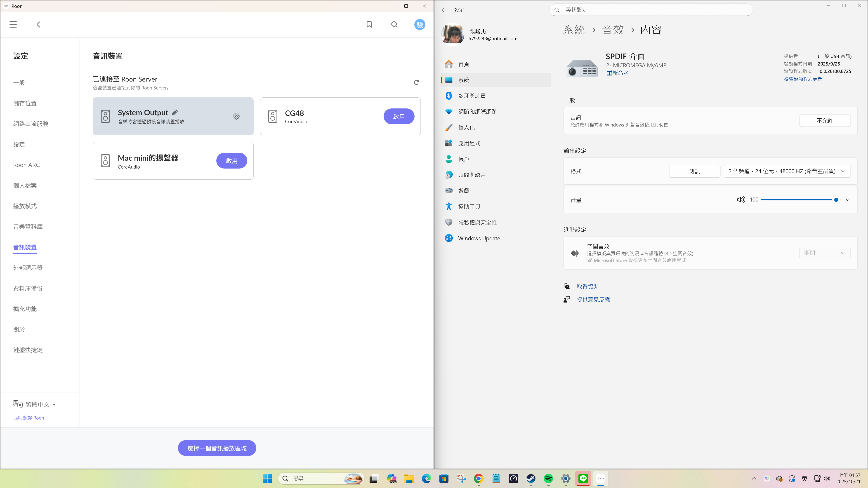The width and height of the screenshot is (868, 488).
Task: Open Spotify from the taskbar
Action: click(x=548, y=478)
